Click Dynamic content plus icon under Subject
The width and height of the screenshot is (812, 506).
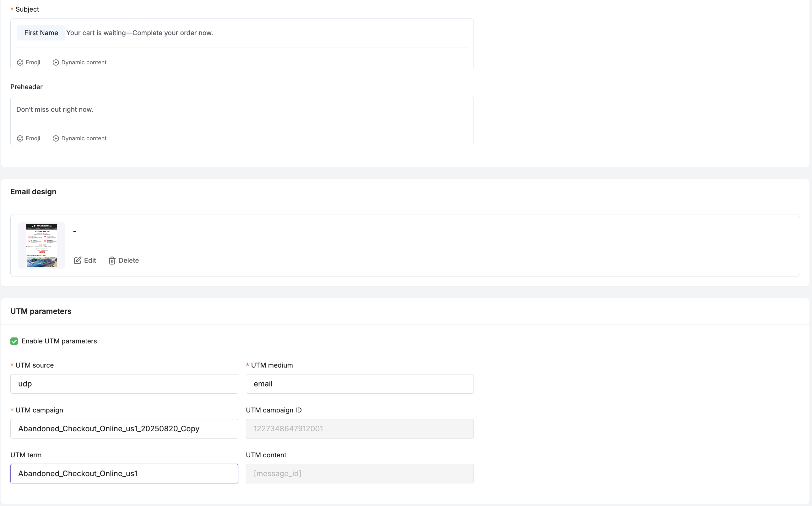56,62
